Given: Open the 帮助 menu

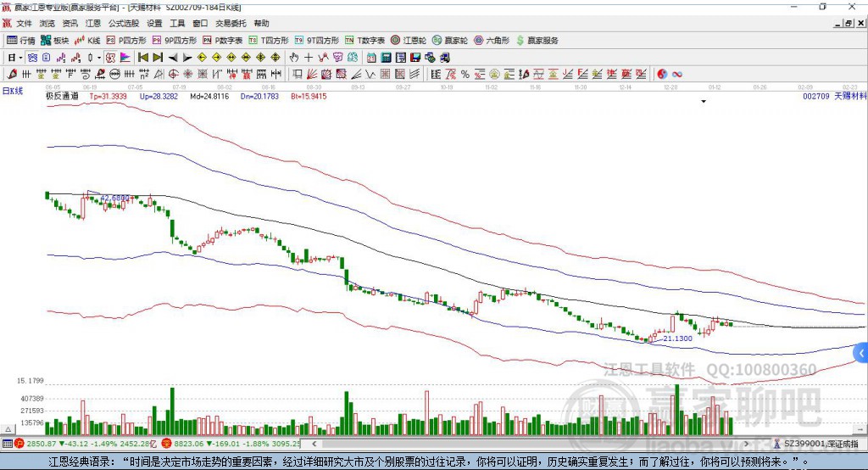Looking at the screenshot, I should coord(261,23).
